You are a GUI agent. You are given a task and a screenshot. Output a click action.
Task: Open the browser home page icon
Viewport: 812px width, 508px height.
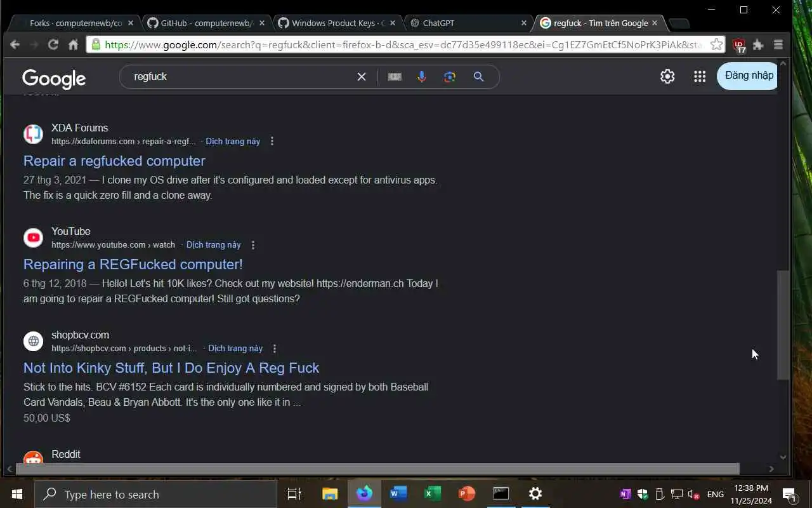(74, 44)
